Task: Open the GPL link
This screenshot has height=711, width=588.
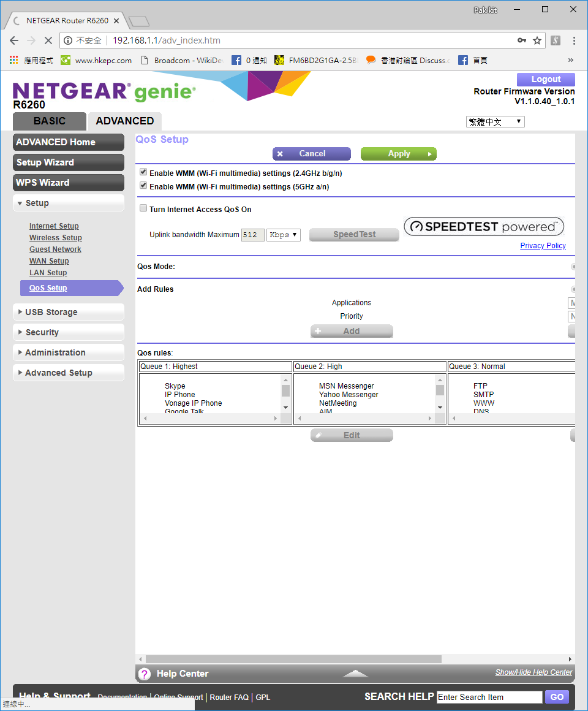Action: [263, 698]
